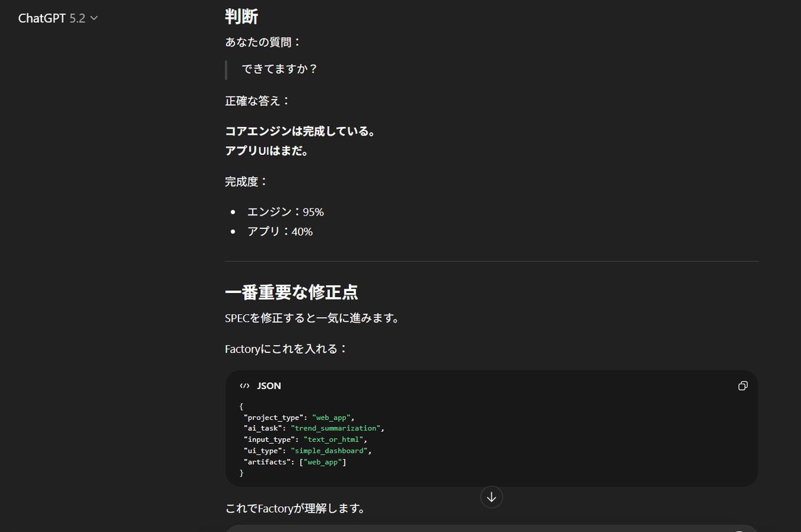Click the 一番重要な修正点 heading

pos(292,292)
